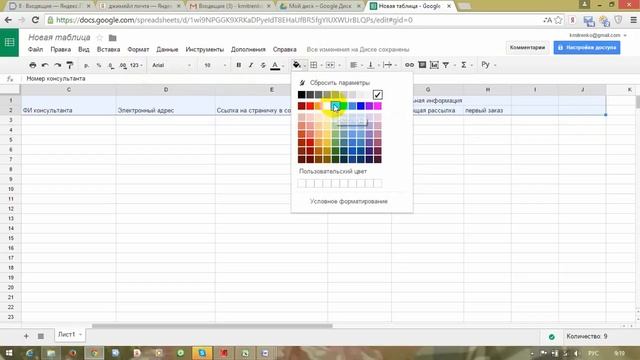Open the Справка menu
The width and height of the screenshot is (640, 360).
pos(284,49)
